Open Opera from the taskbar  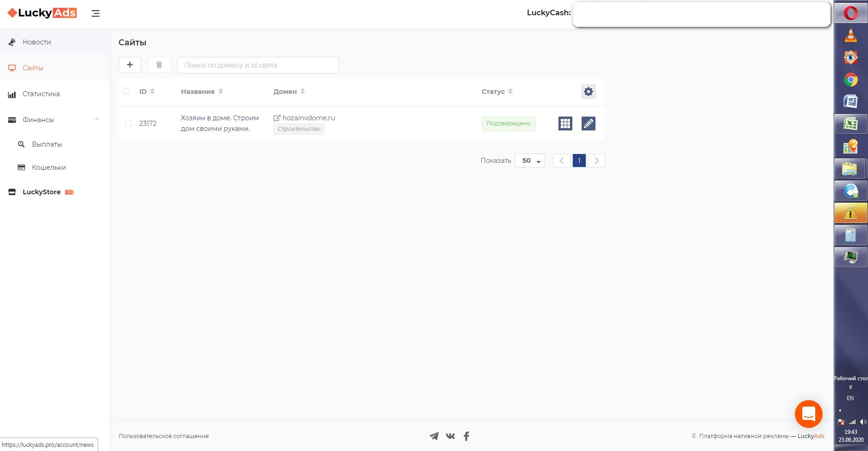(850, 13)
